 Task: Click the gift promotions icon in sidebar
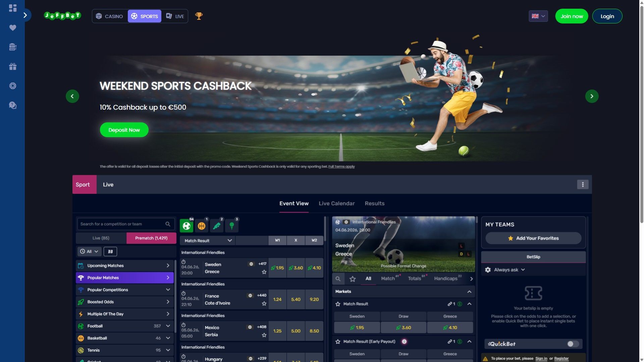click(x=13, y=66)
